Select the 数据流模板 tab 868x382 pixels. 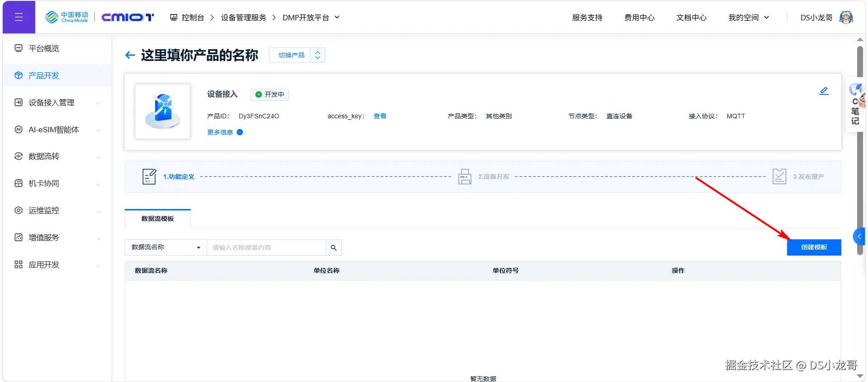158,219
